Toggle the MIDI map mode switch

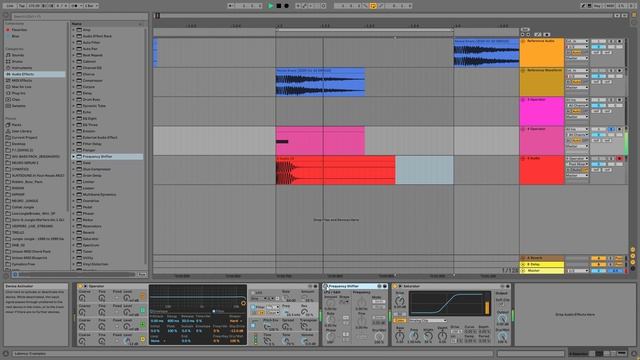pyautogui.click(x=610, y=6)
